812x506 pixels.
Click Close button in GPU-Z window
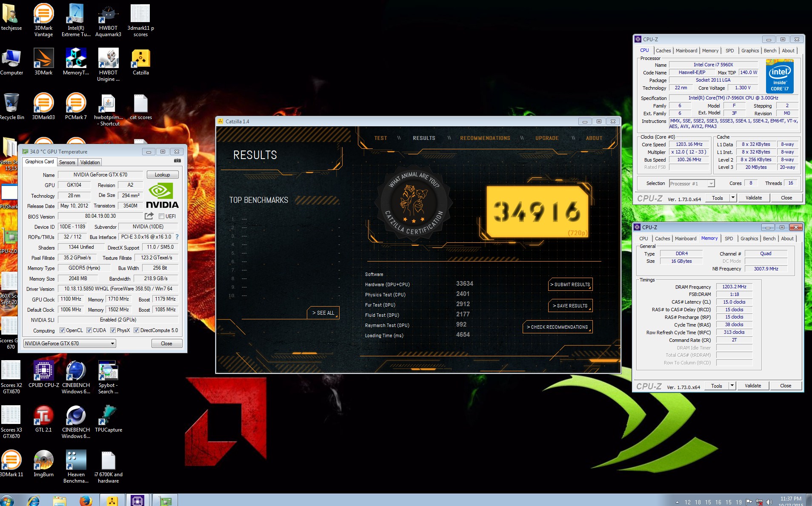pos(166,344)
